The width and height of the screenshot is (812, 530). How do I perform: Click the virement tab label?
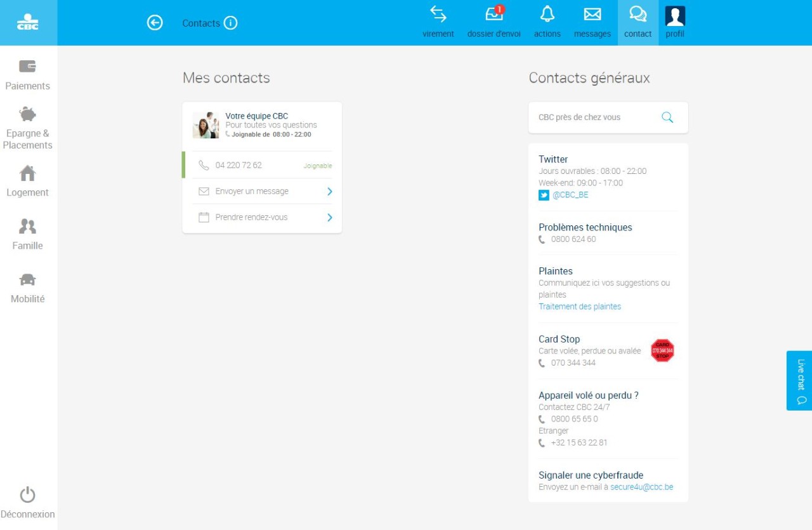pyautogui.click(x=438, y=34)
